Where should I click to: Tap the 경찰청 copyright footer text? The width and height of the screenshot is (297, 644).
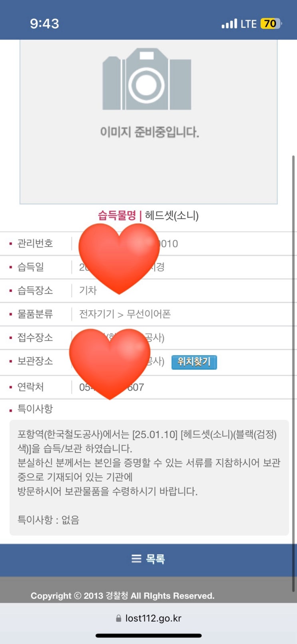(x=122, y=596)
